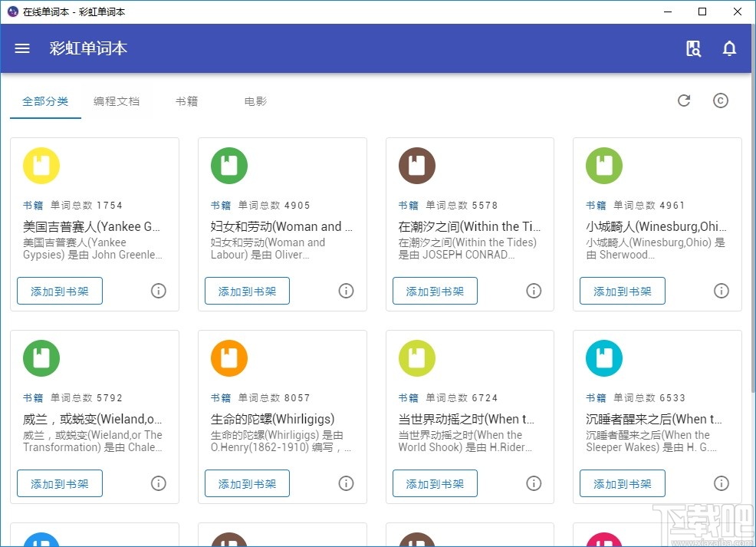
Task: Open info for 美国吉普赛人 via its info icon
Action: click(x=159, y=291)
